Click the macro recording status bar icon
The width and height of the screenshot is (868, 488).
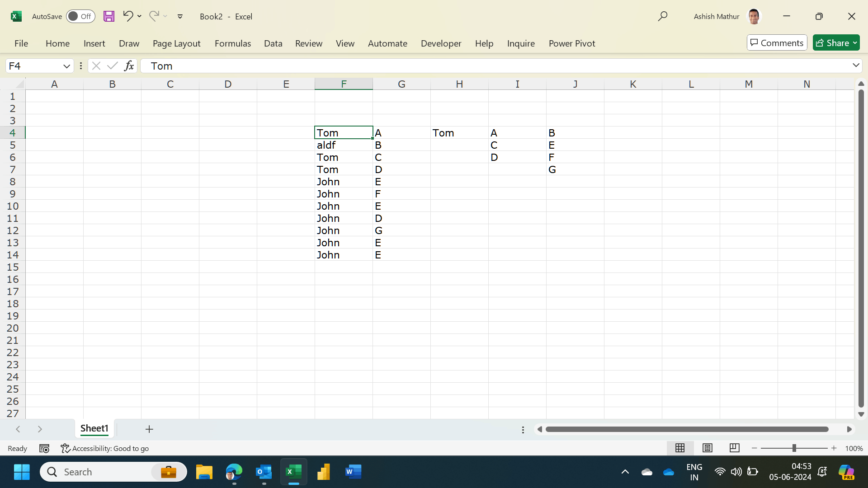44,448
